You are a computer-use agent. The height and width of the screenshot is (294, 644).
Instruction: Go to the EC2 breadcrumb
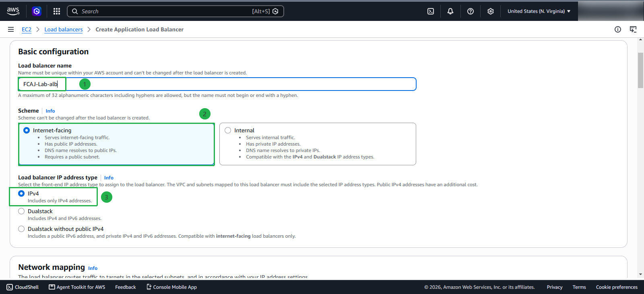(27, 29)
